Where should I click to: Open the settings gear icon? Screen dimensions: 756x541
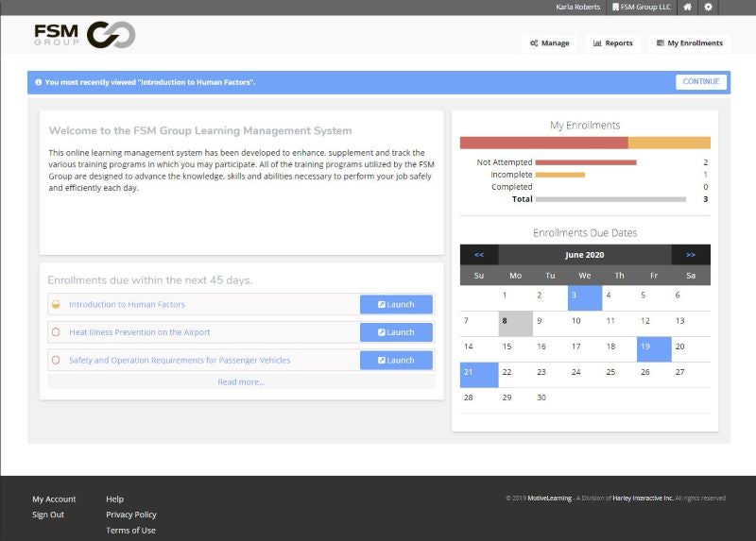click(x=708, y=7)
